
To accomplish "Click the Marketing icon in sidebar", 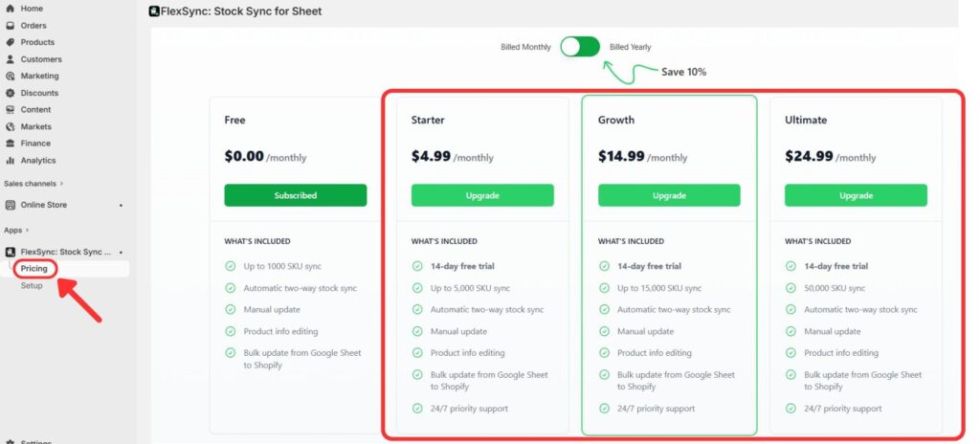I will 11,76.
